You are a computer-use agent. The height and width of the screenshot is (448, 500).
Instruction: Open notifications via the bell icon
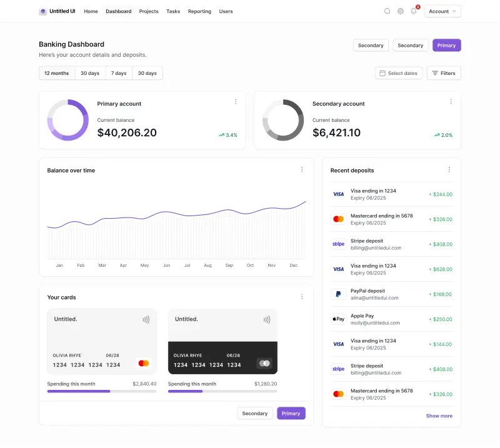[413, 11]
